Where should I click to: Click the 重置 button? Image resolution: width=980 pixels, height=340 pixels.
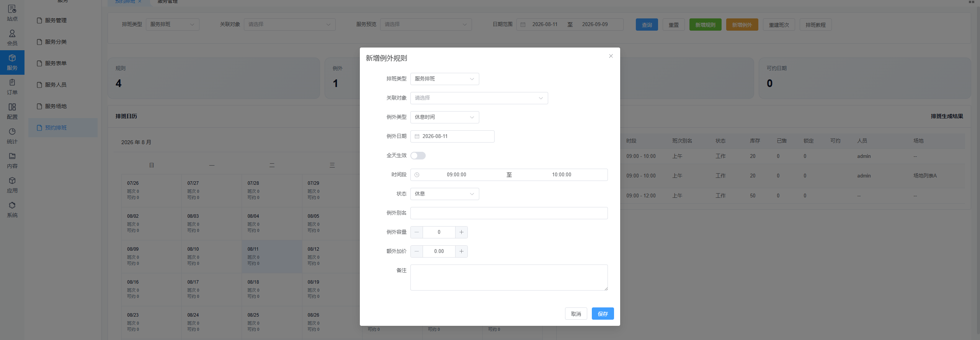coord(673,25)
